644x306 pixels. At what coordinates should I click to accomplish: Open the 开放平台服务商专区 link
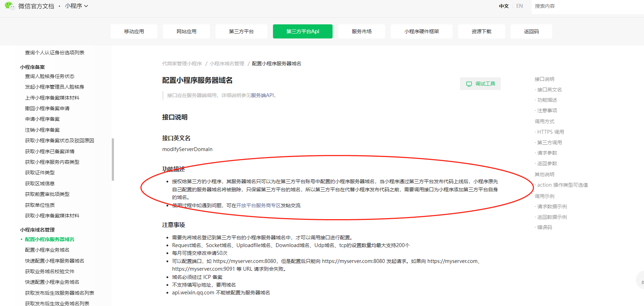pos(259,205)
